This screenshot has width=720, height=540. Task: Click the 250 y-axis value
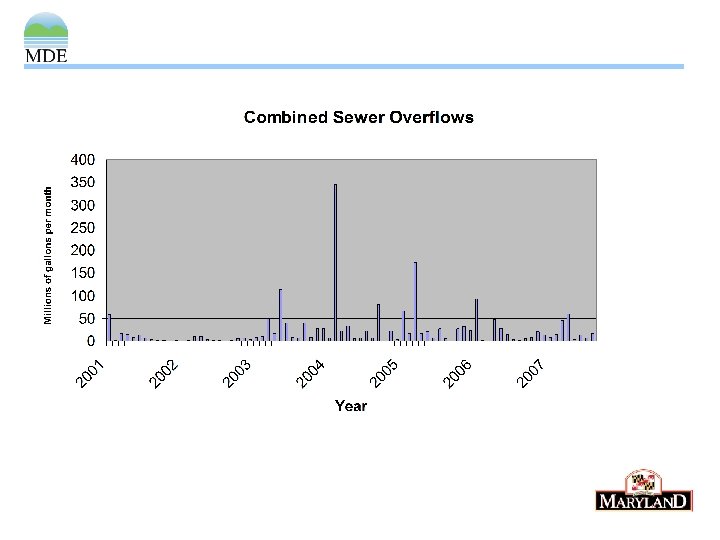[83, 228]
